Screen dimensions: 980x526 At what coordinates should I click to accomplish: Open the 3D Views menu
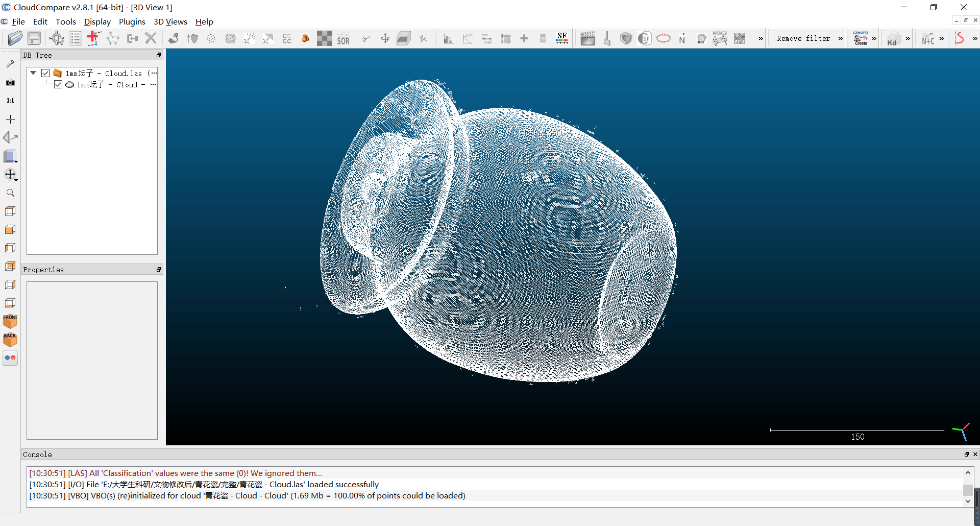tap(170, 21)
